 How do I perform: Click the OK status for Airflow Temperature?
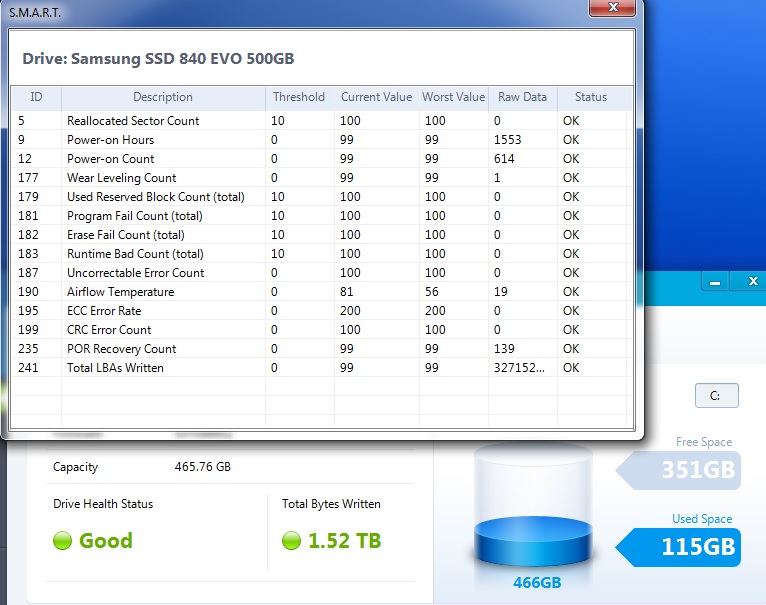click(571, 292)
